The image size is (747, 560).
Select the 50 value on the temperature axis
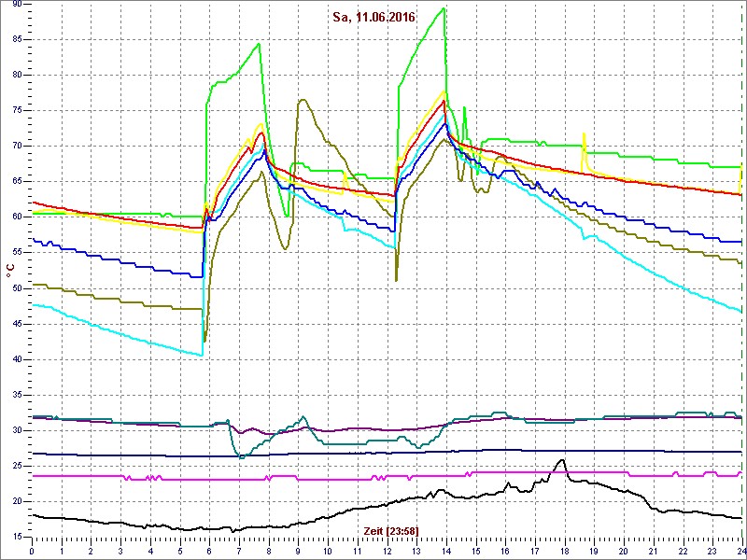click(x=18, y=288)
